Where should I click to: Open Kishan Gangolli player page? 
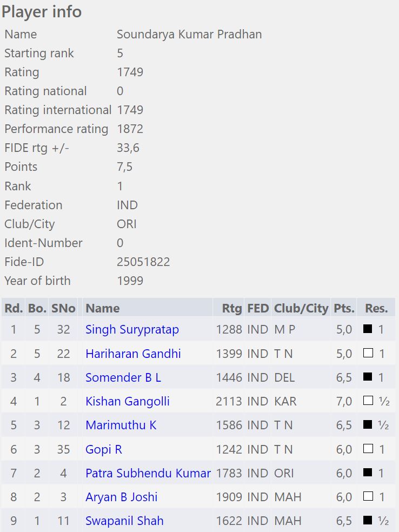point(128,401)
